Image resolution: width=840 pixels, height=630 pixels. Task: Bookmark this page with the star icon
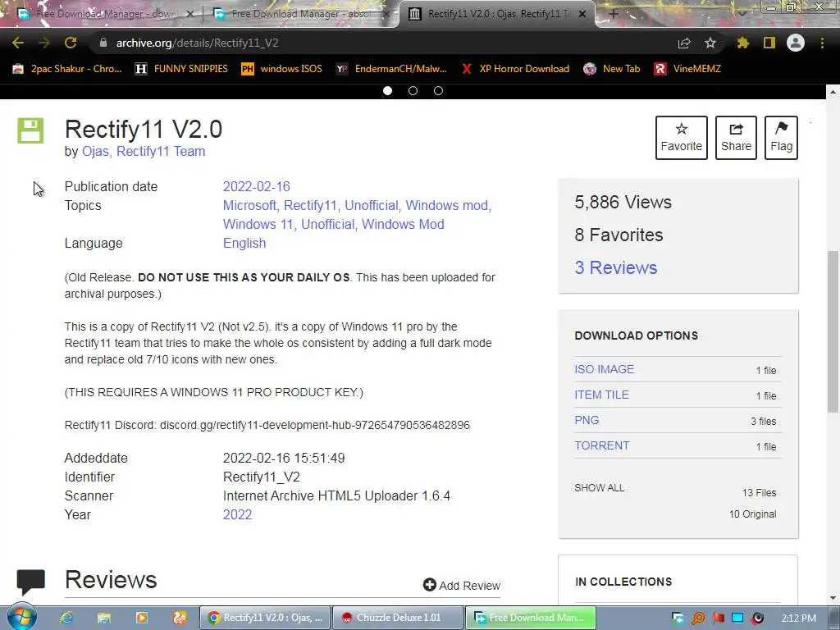coord(710,43)
